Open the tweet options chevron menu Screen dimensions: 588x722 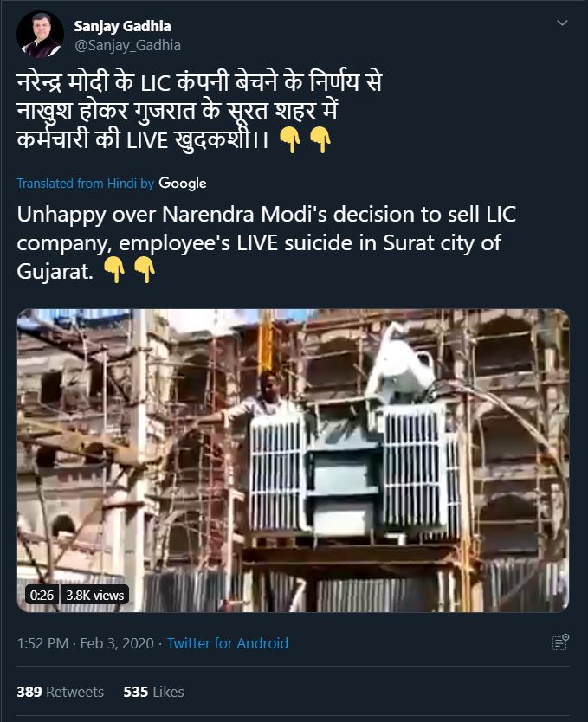562,23
